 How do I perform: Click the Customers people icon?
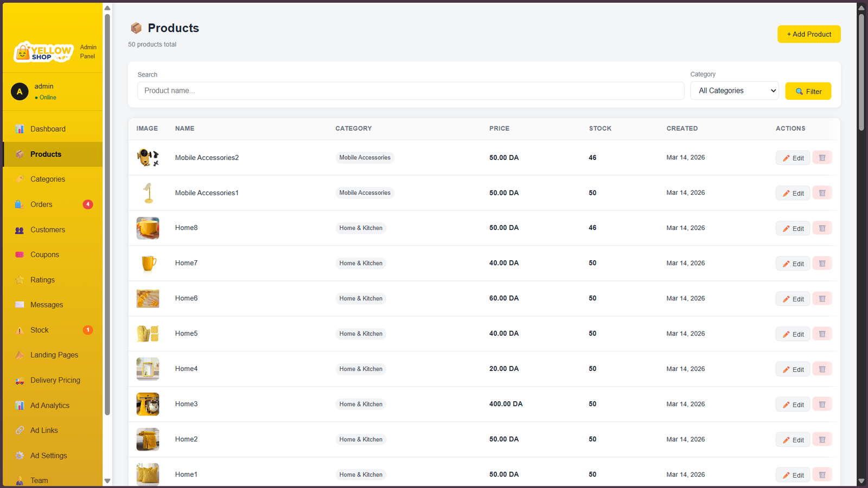click(x=20, y=230)
